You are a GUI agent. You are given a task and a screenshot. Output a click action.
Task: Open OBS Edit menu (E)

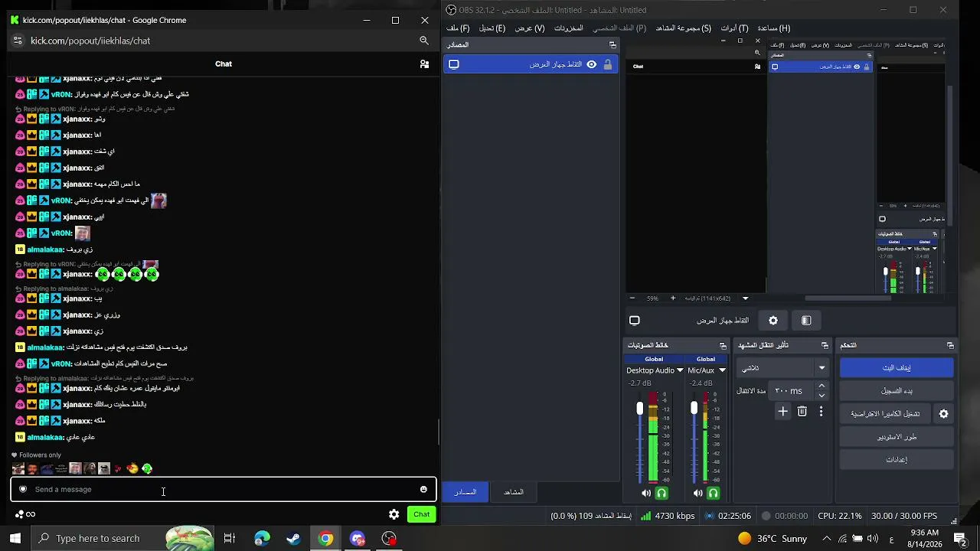(492, 28)
